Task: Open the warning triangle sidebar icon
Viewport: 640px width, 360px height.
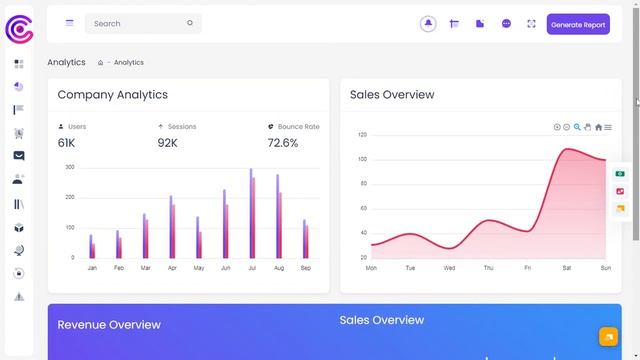Action: pos(19,297)
